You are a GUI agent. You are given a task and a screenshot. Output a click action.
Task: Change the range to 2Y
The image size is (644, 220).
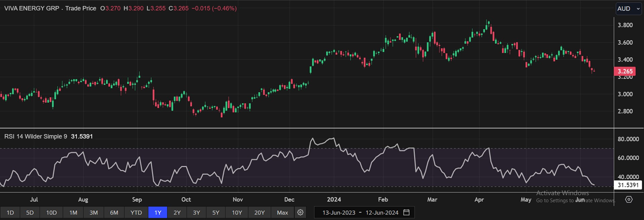click(x=177, y=212)
